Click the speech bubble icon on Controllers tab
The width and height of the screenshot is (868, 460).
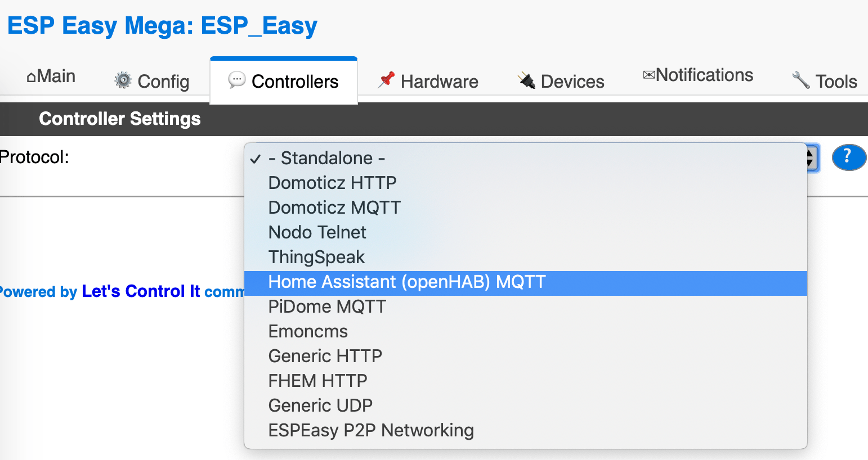point(237,80)
